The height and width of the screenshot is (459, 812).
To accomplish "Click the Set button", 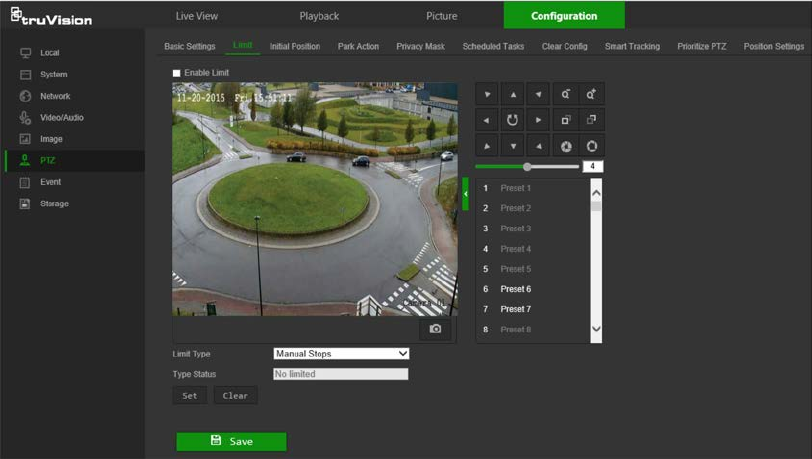I will point(189,396).
